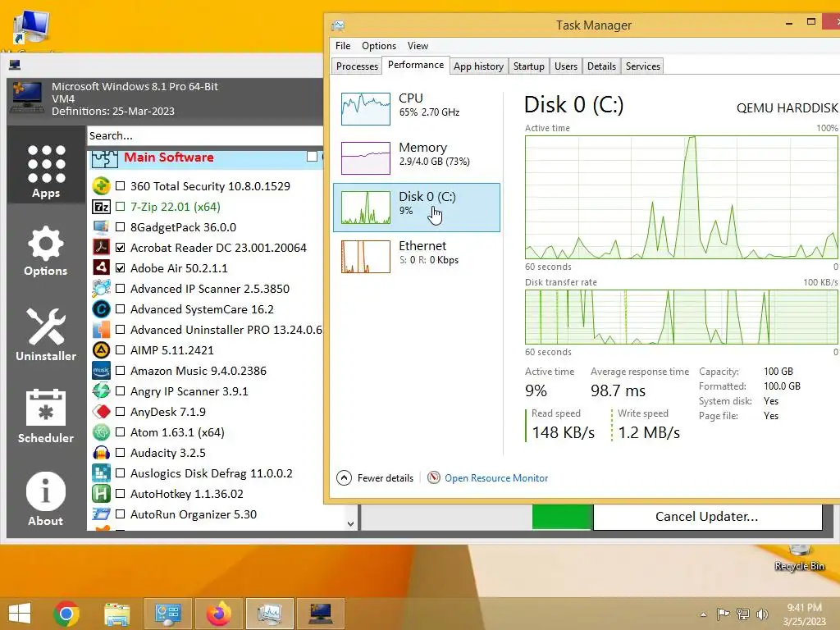Viewport: 840px width, 630px height.
Task: Click the 8GadgetPack app icon
Action: (101, 227)
